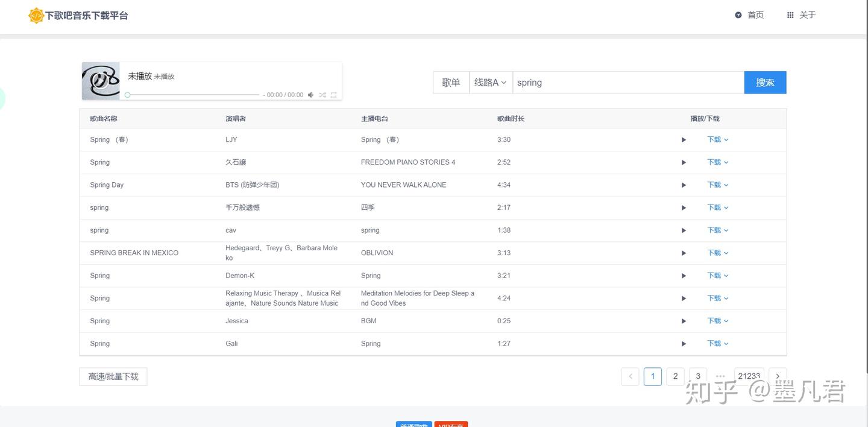Play Spring Day by BTS
Viewport: 868px width, 427px height.
[684, 185]
